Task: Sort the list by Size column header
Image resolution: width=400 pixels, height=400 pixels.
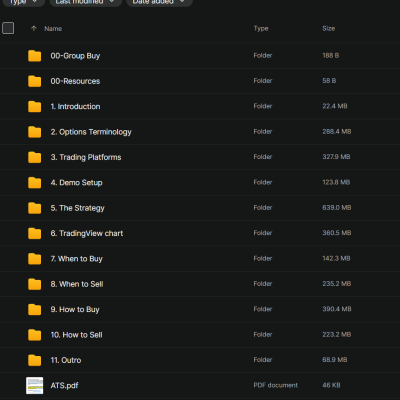Action: point(328,28)
